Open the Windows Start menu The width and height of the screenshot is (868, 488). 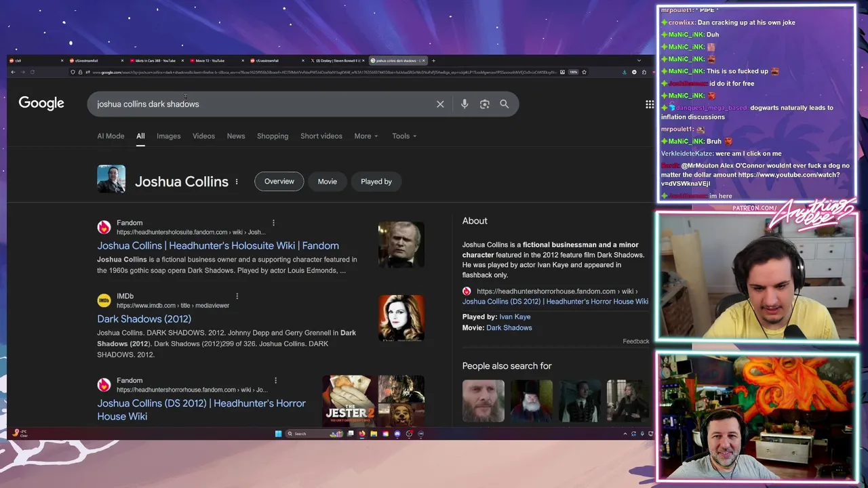(x=278, y=434)
